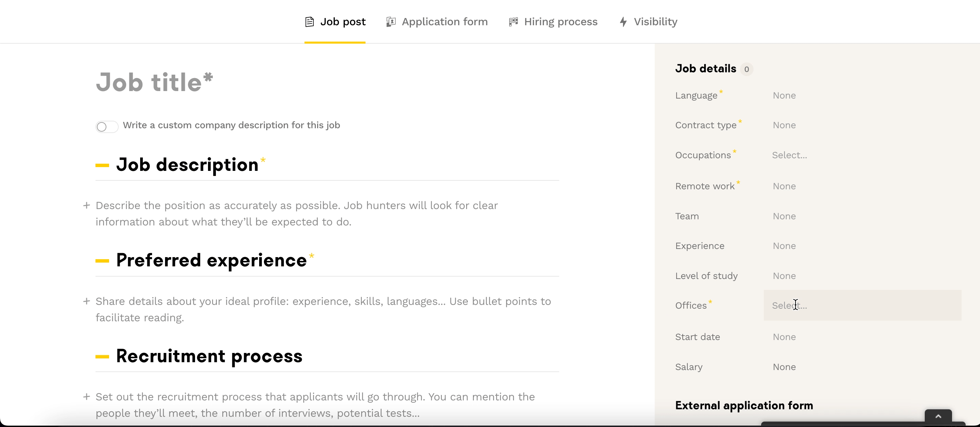Click plus icon beside Recruitment process text

pyautogui.click(x=87, y=397)
